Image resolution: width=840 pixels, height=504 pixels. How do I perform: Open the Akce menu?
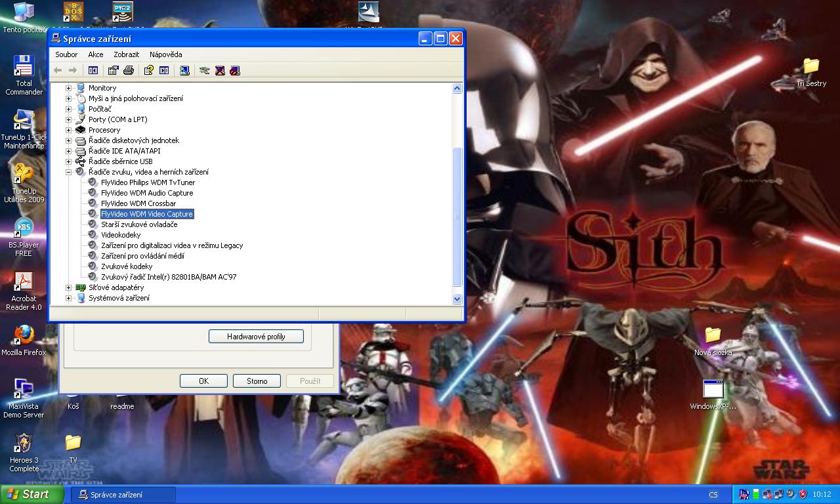[x=96, y=54]
